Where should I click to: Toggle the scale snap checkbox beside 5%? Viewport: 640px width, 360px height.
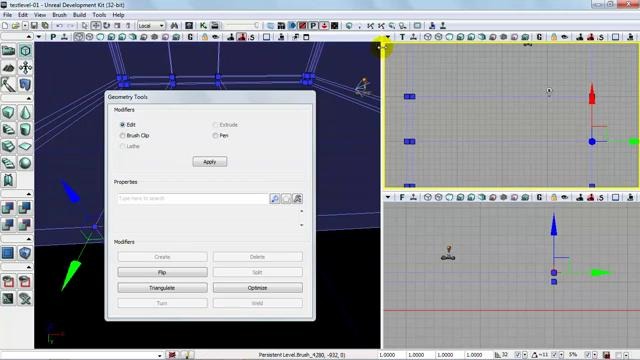[587, 355]
